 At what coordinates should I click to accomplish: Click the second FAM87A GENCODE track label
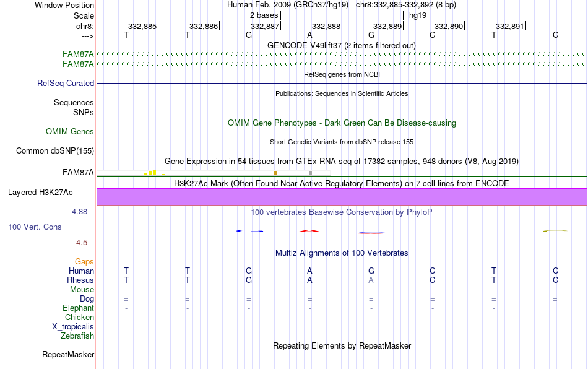coord(78,64)
